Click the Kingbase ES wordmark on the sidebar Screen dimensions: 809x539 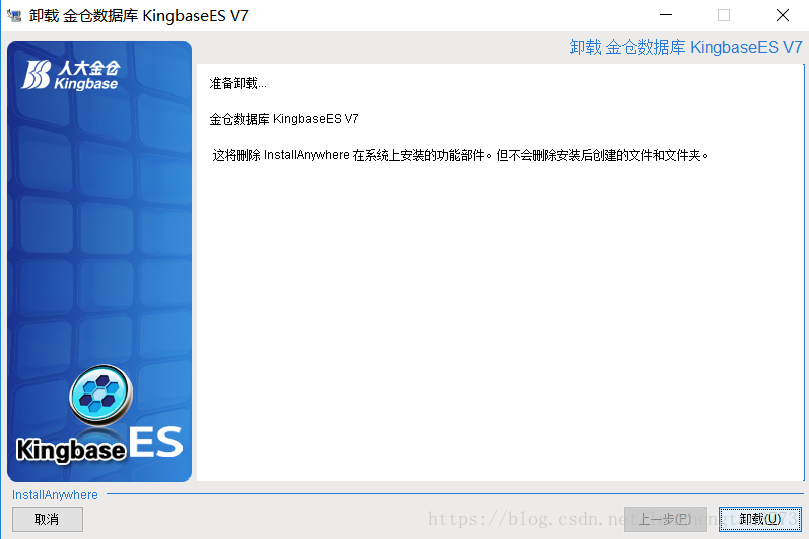(x=100, y=444)
